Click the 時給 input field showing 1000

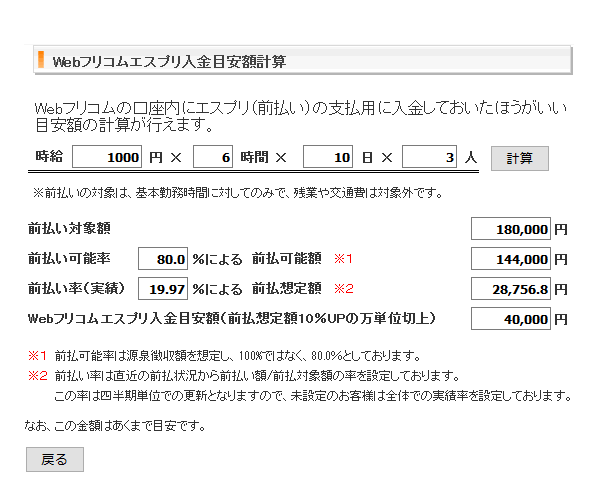coord(107,158)
